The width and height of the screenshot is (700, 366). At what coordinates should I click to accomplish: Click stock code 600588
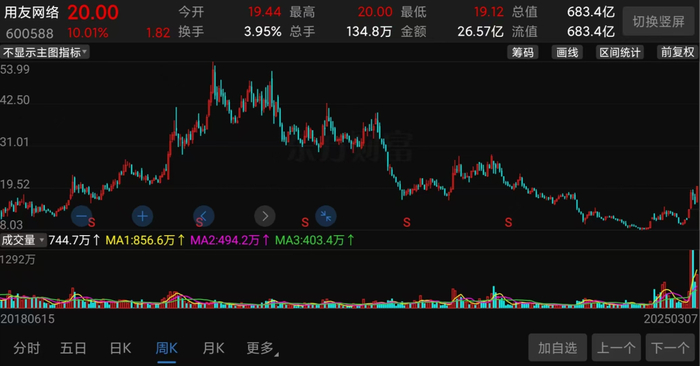[29, 33]
